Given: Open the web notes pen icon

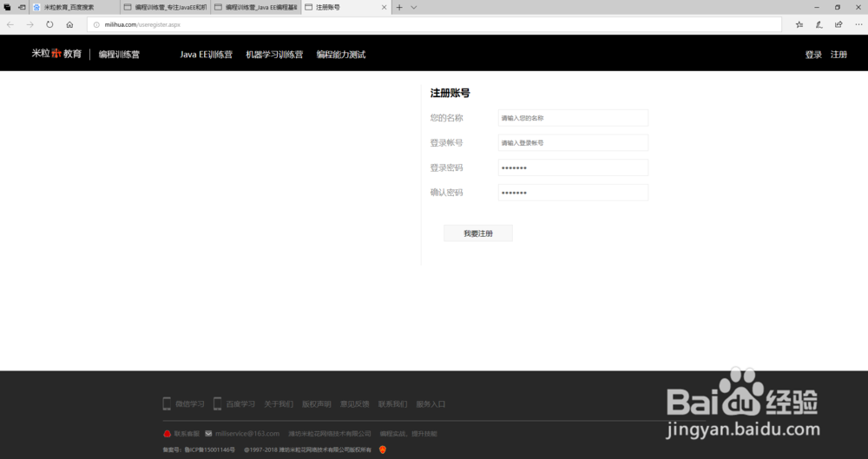Looking at the screenshot, I should tap(819, 24).
